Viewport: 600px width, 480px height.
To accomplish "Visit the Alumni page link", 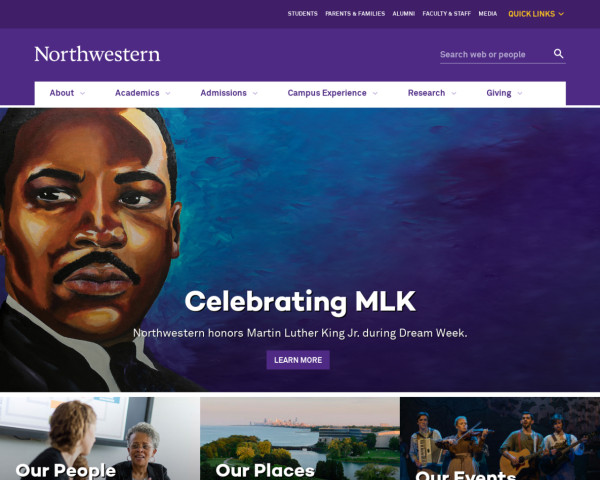I will 403,14.
